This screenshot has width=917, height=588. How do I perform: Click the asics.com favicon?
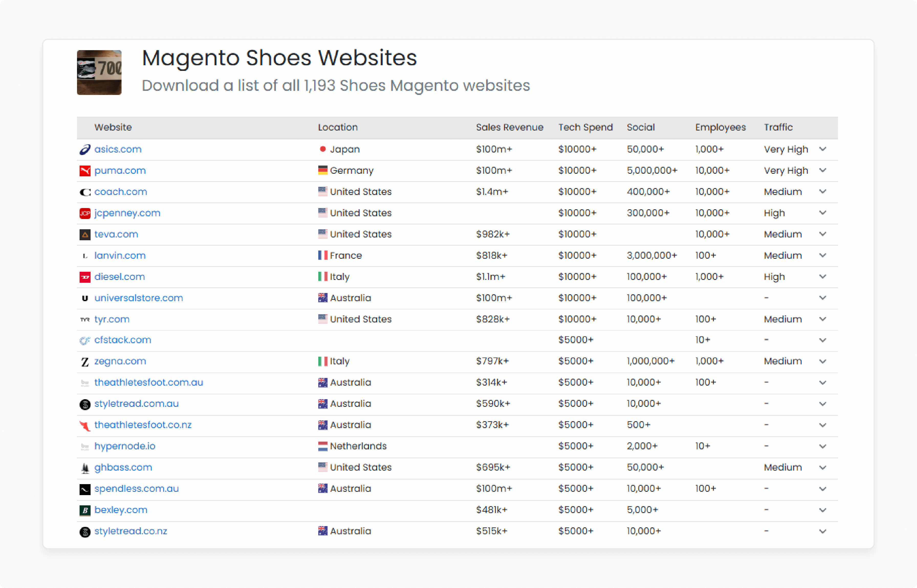tap(85, 149)
